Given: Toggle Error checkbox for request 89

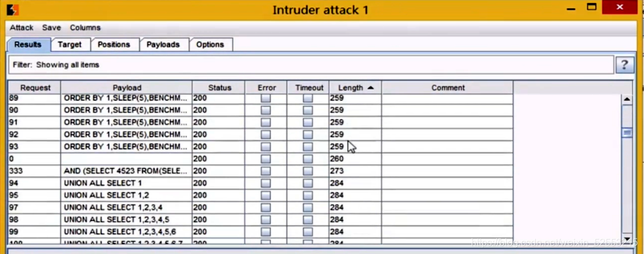Looking at the screenshot, I should pos(266,98).
